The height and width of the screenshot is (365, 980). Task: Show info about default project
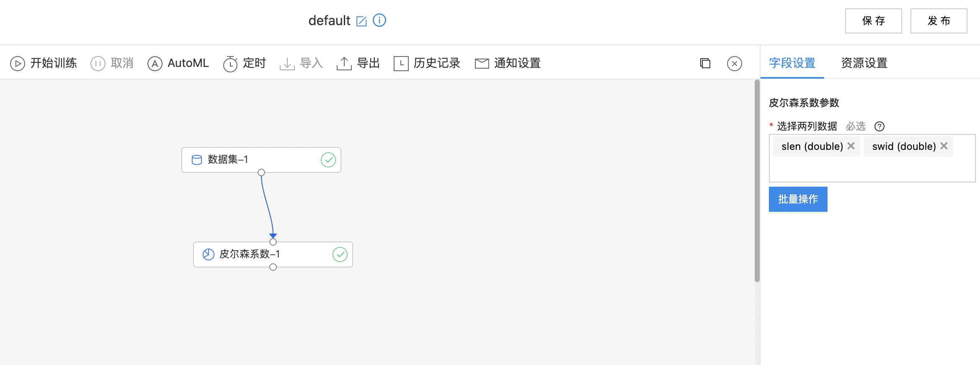pyautogui.click(x=379, y=20)
